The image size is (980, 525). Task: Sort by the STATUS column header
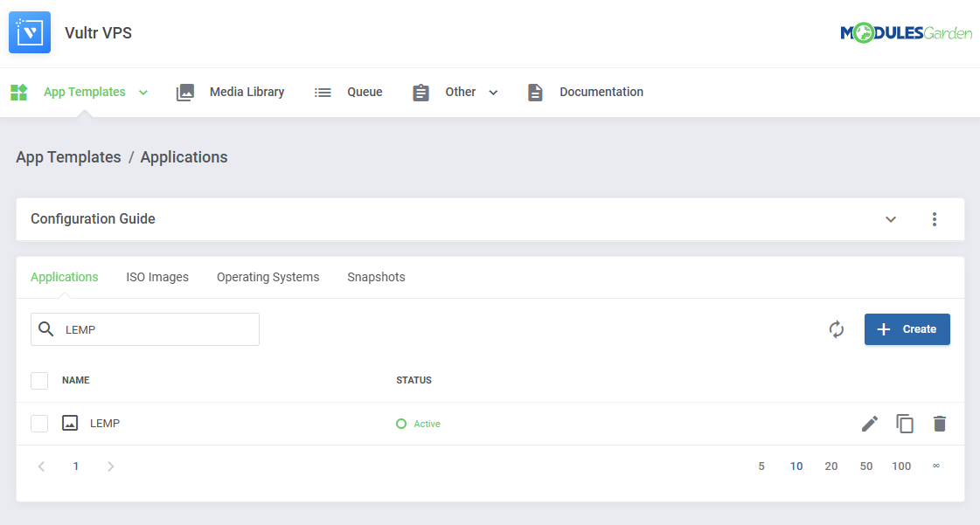click(x=414, y=380)
